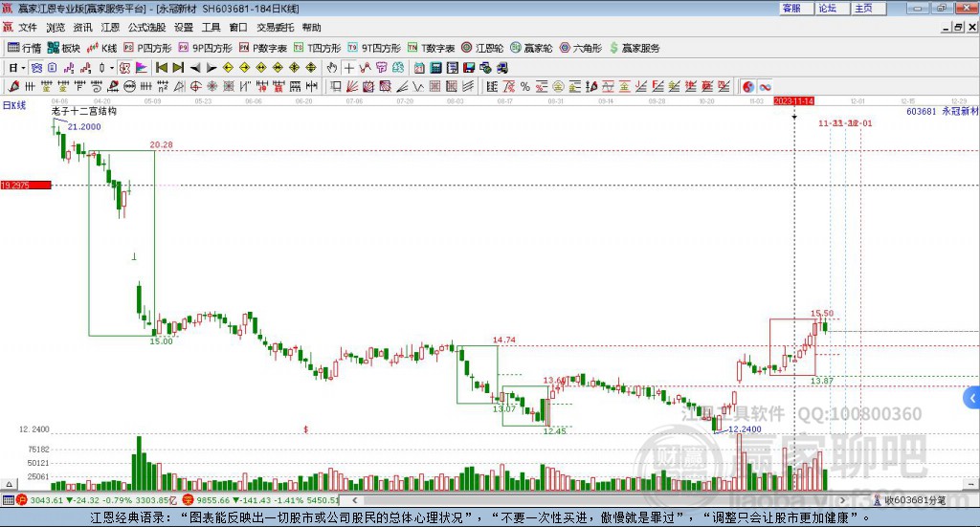Viewport: 980px width, 527px height.
Task: Select the 2023-11-14 date marker
Action: pos(793,100)
